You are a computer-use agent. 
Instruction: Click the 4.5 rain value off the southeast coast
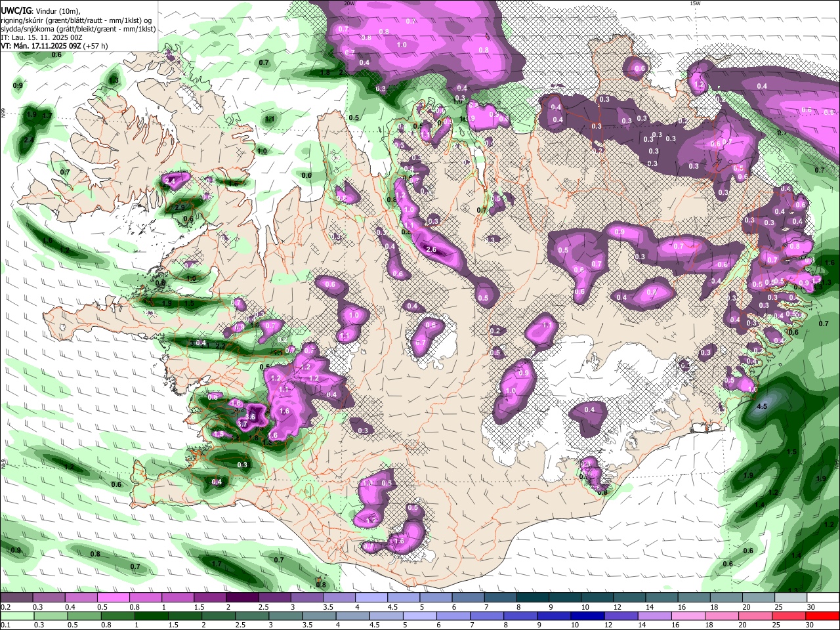762,407
